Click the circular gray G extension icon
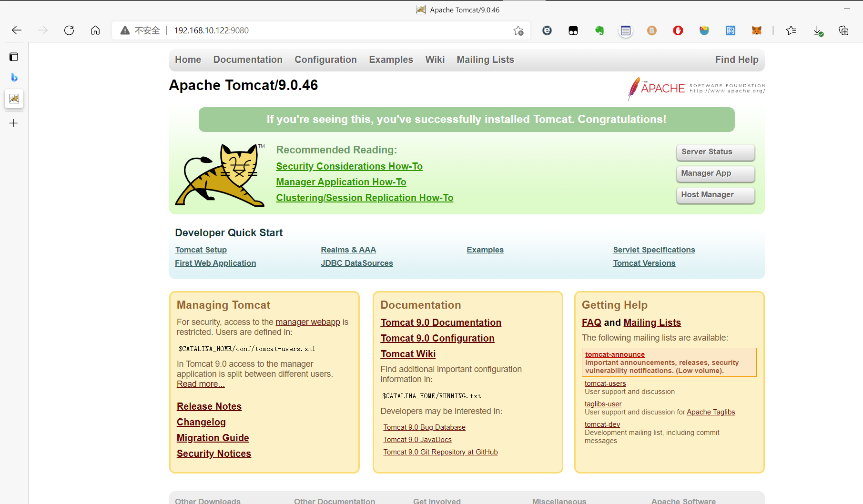 (x=547, y=30)
